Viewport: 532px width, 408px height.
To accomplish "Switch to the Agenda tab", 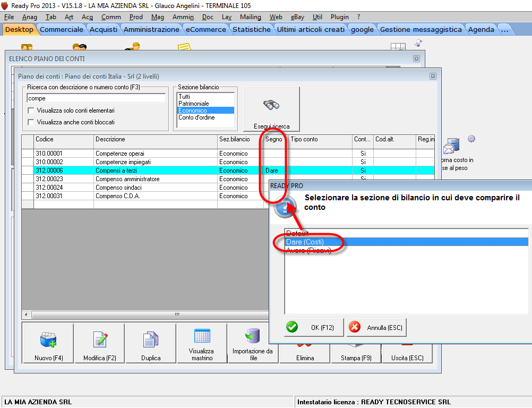I will (481, 30).
